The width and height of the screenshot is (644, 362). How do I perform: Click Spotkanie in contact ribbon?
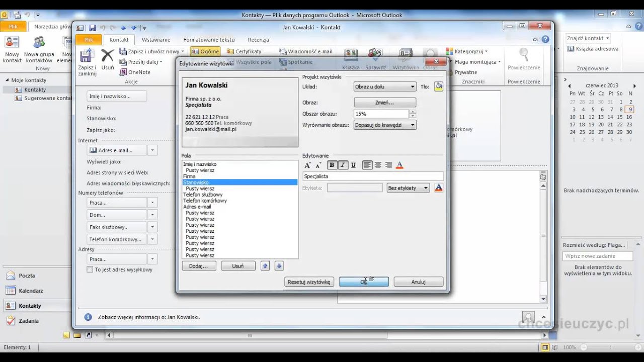click(x=296, y=62)
